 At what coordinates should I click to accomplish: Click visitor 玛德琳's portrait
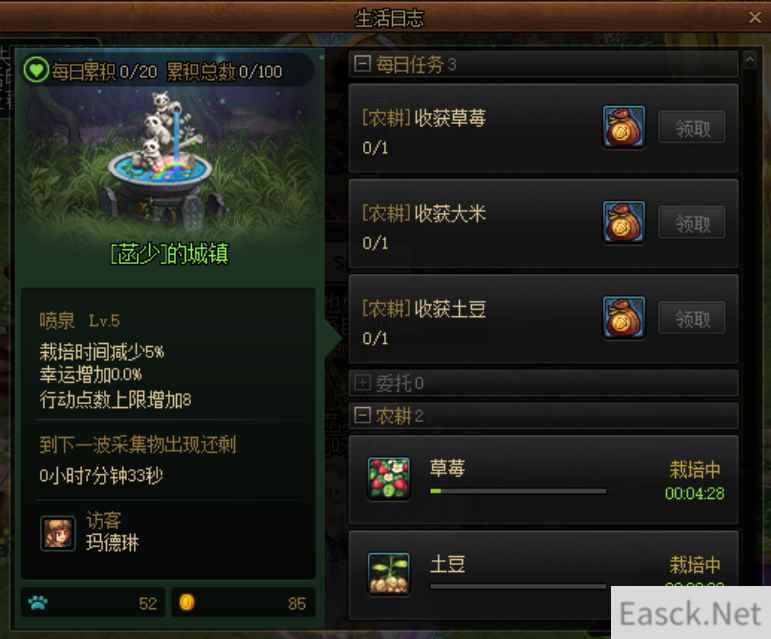(x=58, y=533)
